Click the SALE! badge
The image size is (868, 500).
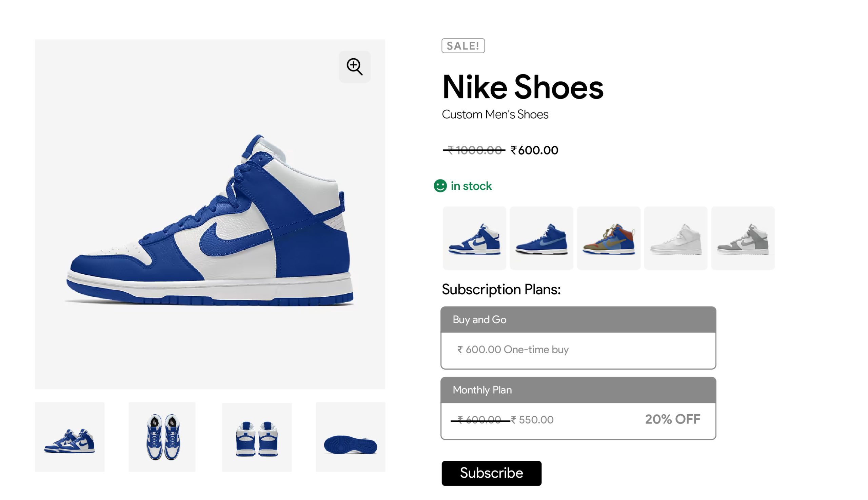[463, 46]
